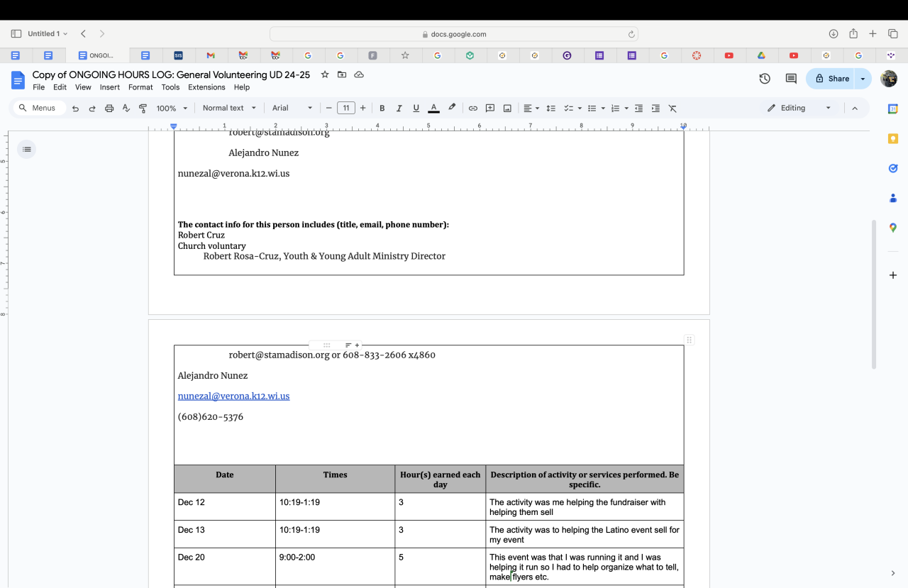Go to Docs home via the blue document logo
This screenshot has width=908, height=588.
18,79
